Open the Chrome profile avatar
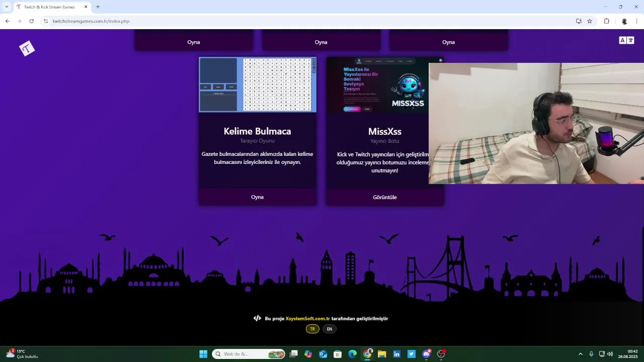Viewport: 644px width, 362px height. click(624, 21)
